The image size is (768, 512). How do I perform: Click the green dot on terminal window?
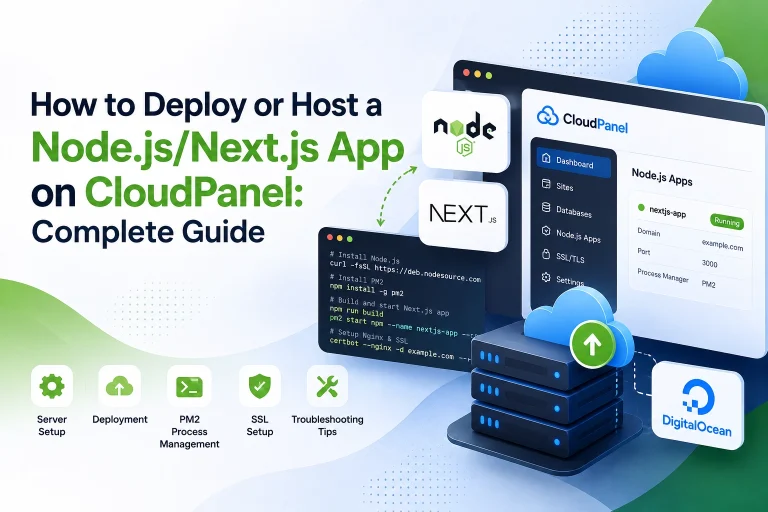(350, 239)
